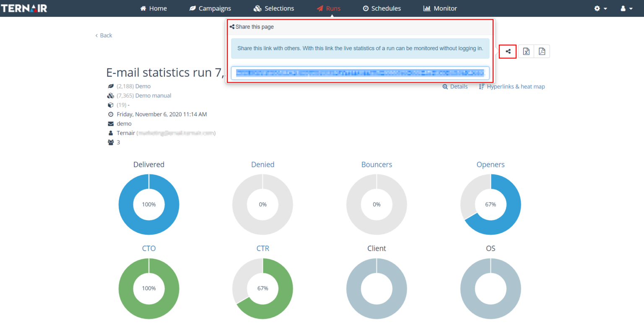Click the sender person icon beside Ternair
Screen dimensions: 644x323
111,133
